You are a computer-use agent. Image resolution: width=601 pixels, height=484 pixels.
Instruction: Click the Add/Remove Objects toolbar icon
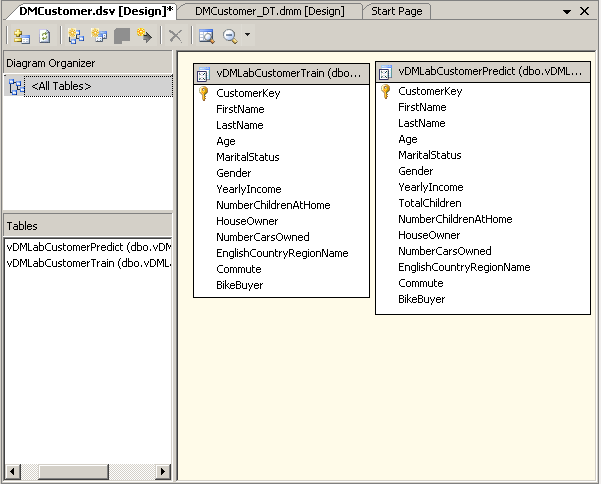pos(21,36)
